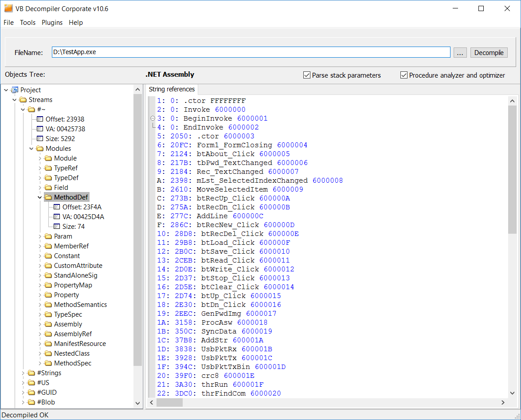
Task: Click the MethodSemantics folder icon
Action: click(48, 305)
